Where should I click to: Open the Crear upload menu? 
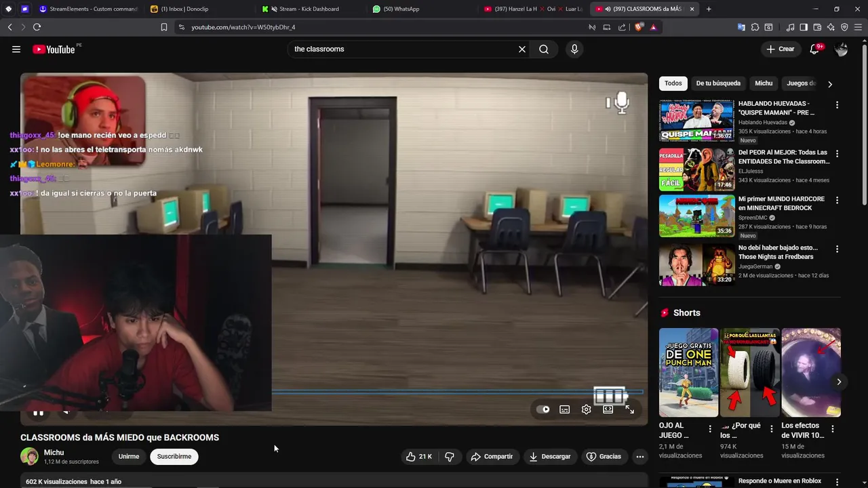click(780, 49)
